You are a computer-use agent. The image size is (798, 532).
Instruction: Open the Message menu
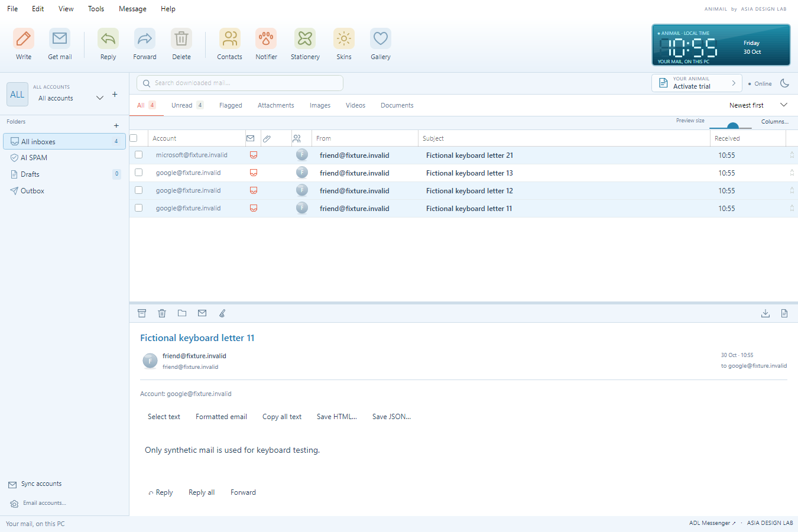pos(132,9)
